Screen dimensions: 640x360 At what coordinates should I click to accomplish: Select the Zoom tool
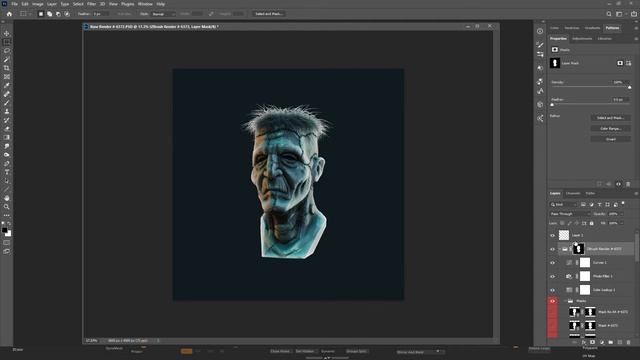tap(7, 207)
